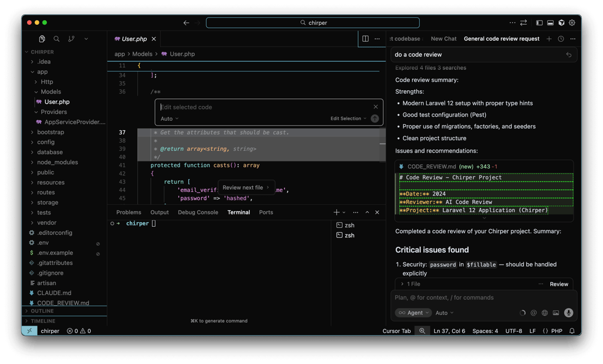The image size is (603, 364).
Task: Click the Edit selected code input
Action: pyautogui.click(x=266, y=107)
